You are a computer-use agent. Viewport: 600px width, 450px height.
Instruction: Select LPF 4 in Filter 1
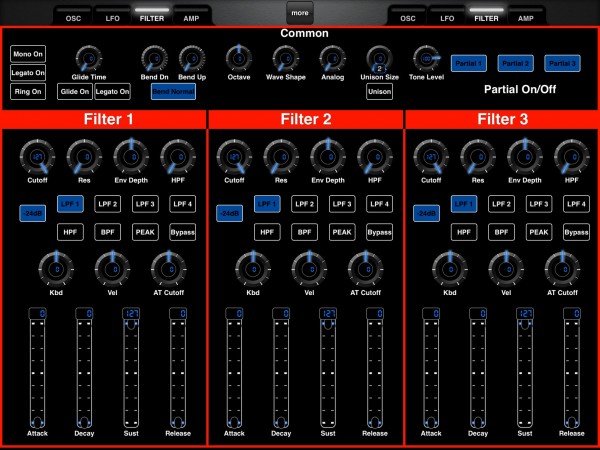click(x=183, y=204)
